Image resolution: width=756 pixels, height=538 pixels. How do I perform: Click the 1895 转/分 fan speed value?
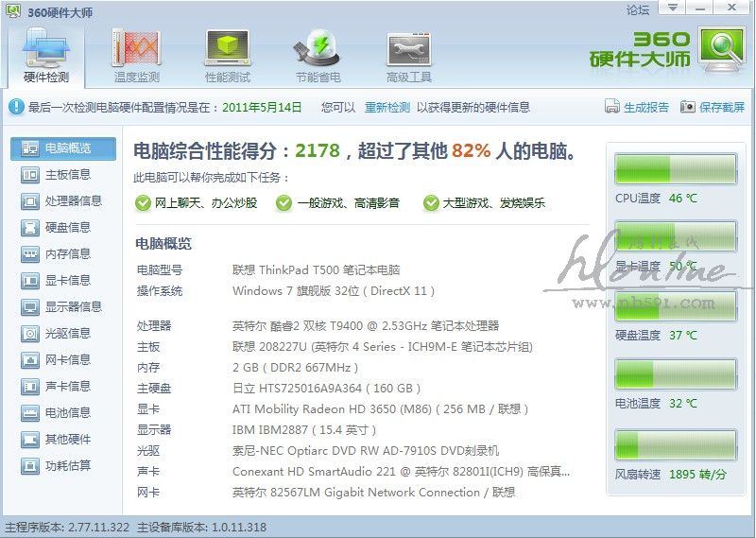pos(697,475)
